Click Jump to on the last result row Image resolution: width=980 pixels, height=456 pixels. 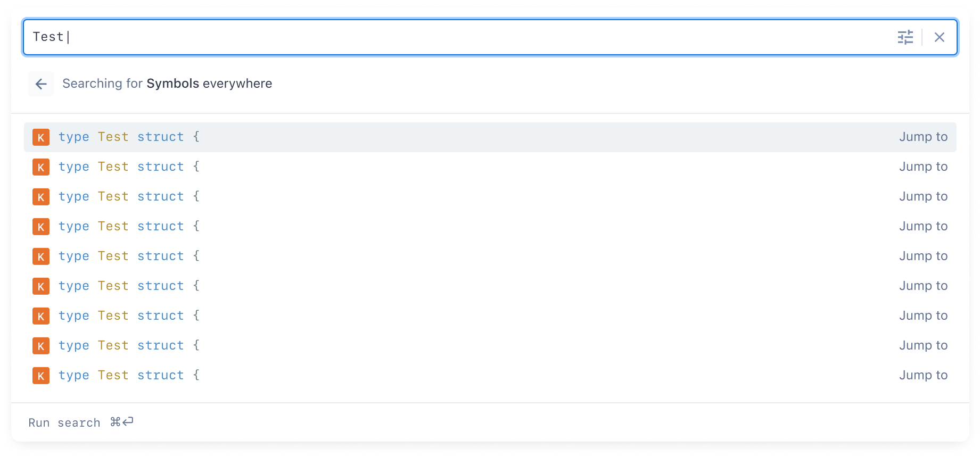(924, 376)
